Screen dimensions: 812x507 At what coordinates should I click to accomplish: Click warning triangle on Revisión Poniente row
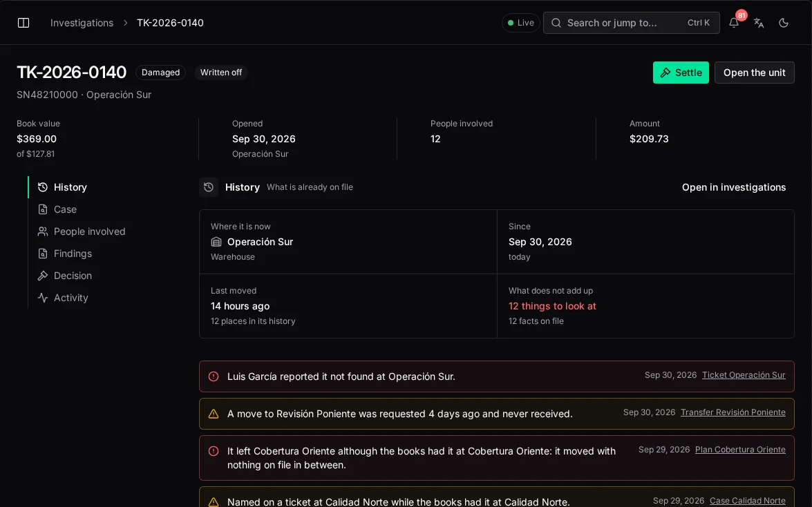point(214,414)
